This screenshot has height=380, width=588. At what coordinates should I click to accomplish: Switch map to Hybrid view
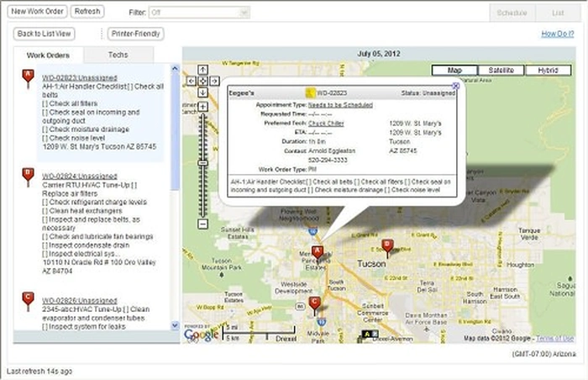548,71
